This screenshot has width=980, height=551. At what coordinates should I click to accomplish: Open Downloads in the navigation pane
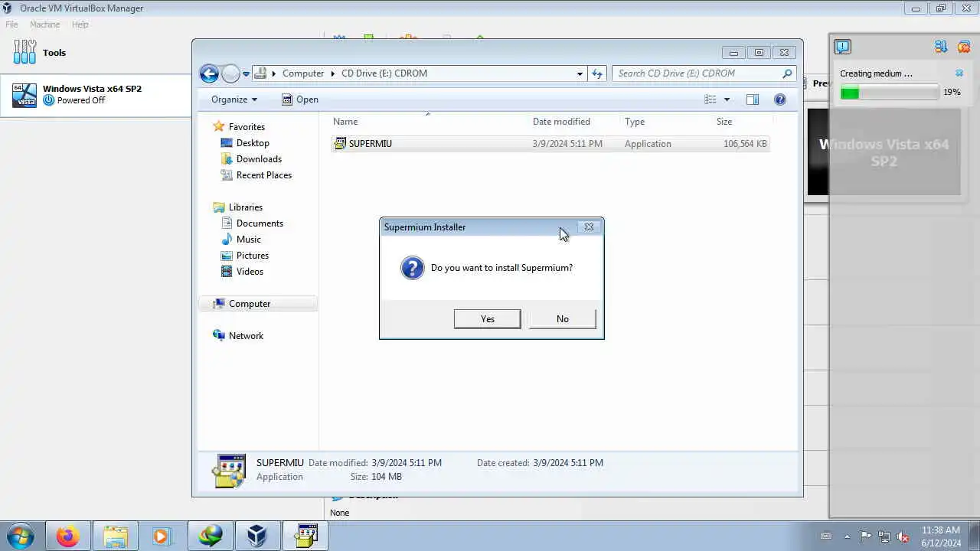tap(259, 159)
